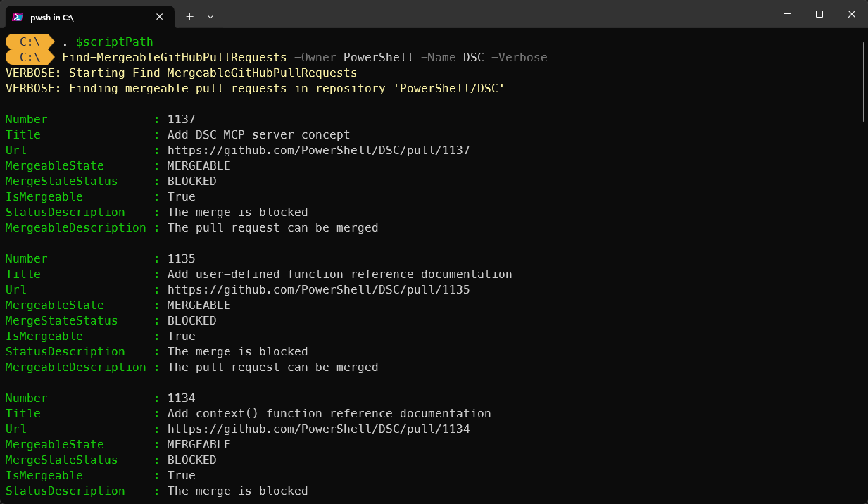Click the PowerShell icon on the terminal tab
This screenshot has height=504, width=868.
coord(18,16)
